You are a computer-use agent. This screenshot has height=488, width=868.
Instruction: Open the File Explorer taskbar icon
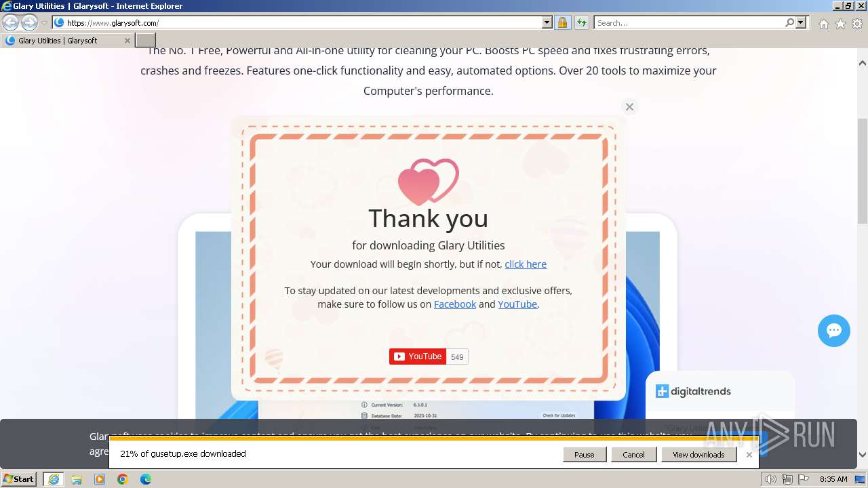point(77,479)
